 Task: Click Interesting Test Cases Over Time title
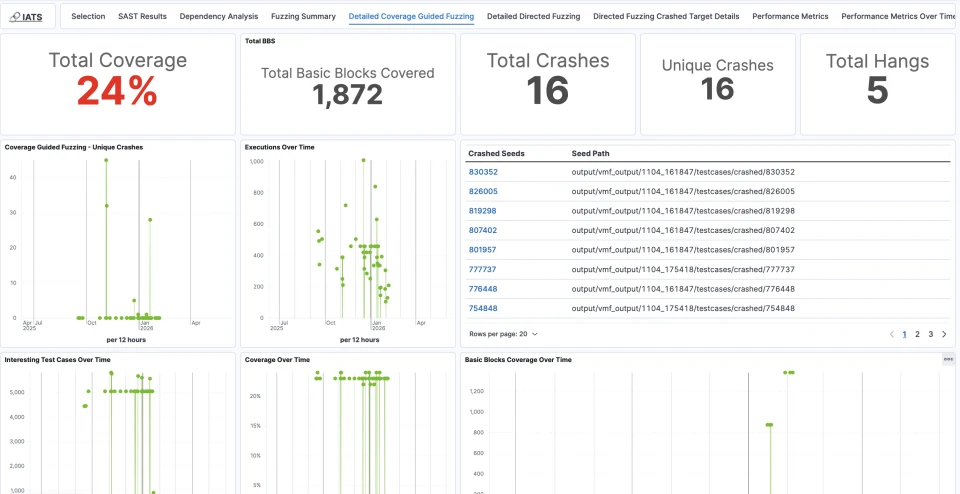[58, 359]
